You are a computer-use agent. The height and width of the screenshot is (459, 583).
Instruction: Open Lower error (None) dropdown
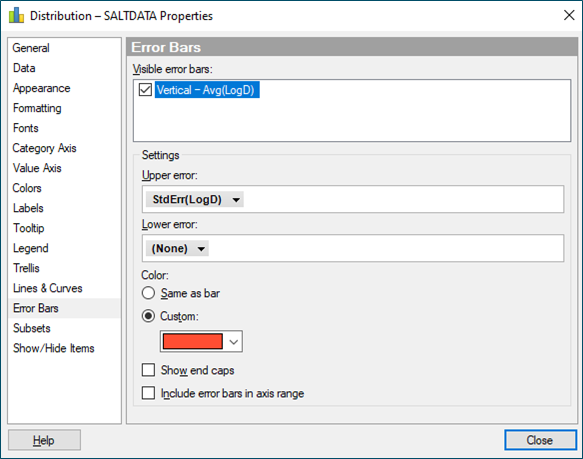[177, 248]
